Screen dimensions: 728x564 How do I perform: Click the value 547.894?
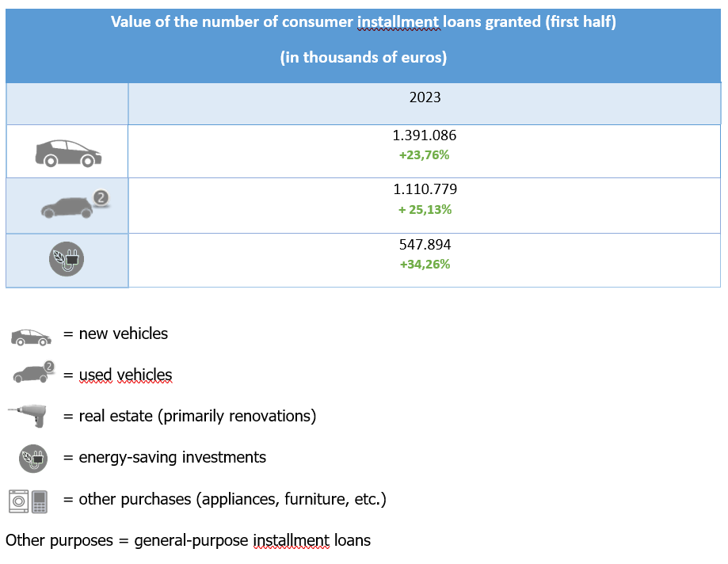(x=425, y=245)
